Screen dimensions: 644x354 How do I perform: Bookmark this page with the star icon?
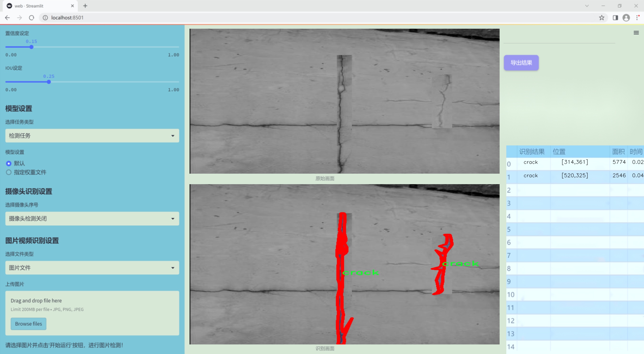602,17
